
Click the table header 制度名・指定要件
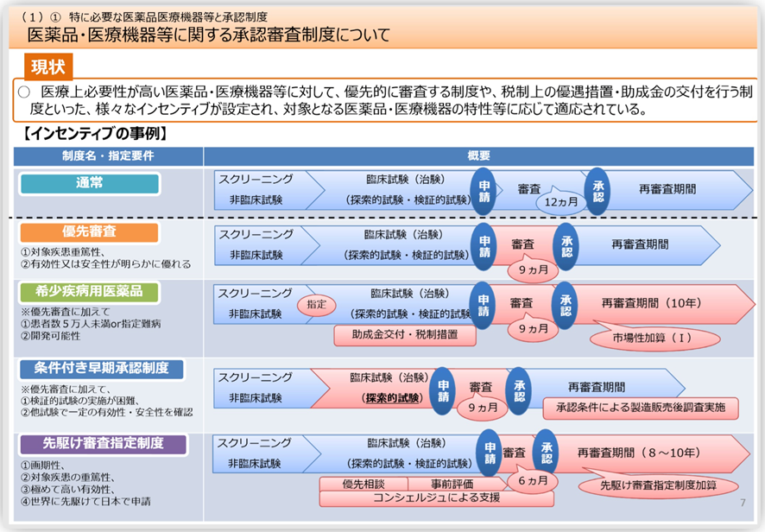tap(108, 155)
